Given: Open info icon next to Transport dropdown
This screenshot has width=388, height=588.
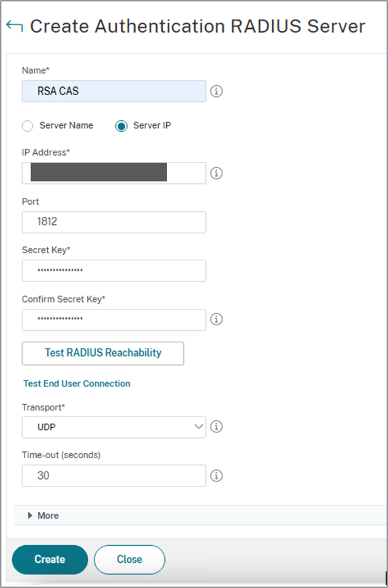Looking at the screenshot, I should [216, 427].
